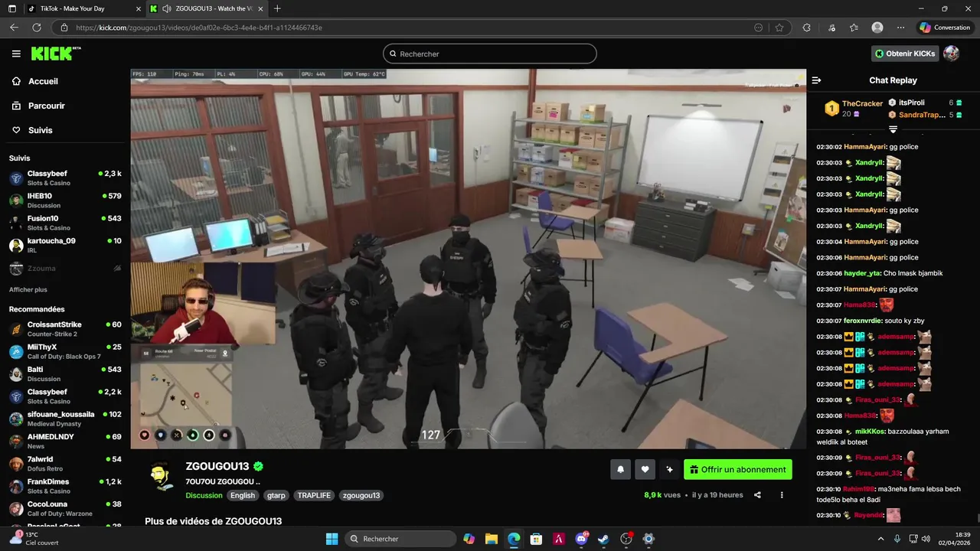Open Fusion10 channel in Suivis

(65, 223)
